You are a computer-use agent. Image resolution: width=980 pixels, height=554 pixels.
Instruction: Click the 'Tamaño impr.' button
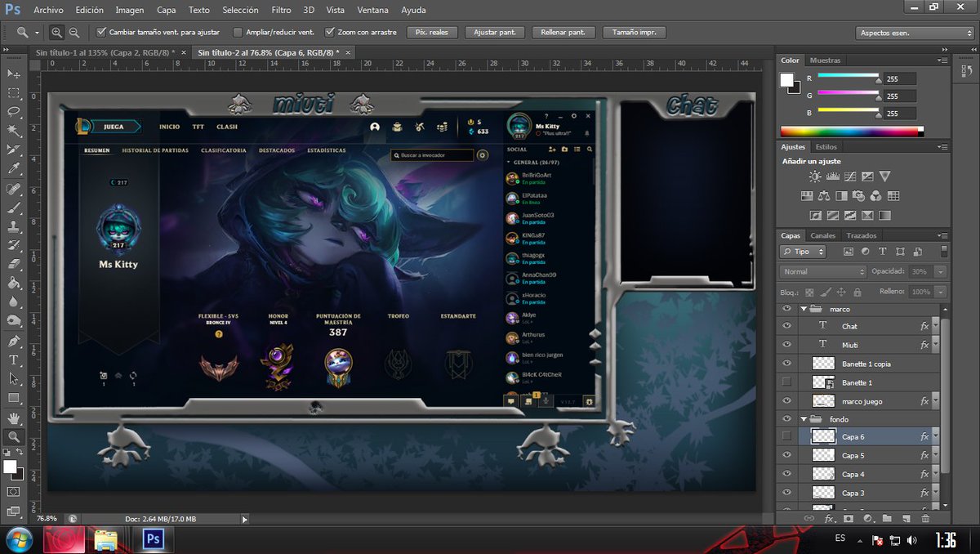[x=635, y=33]
